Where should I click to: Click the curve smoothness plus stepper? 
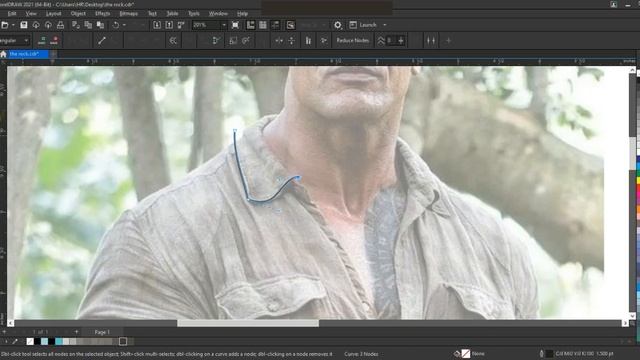coord(401,40)
